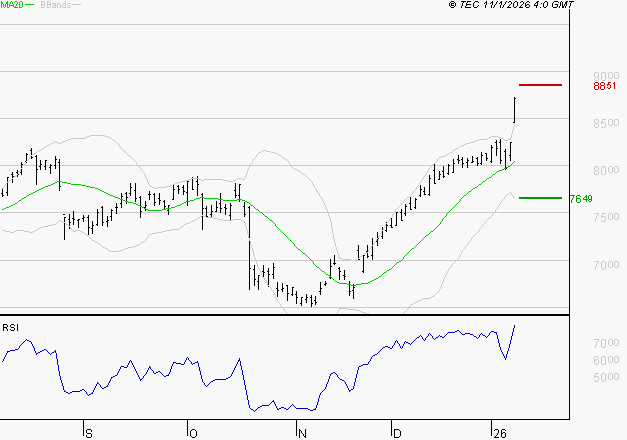
Task: Click the 9000 price axis label
Action: coord(606,76)
